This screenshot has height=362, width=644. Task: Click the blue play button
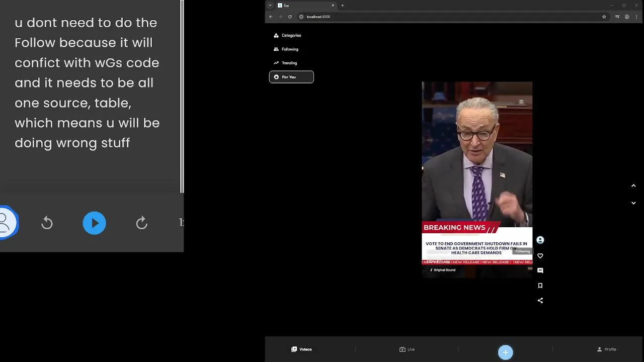(x=95, y=223)
